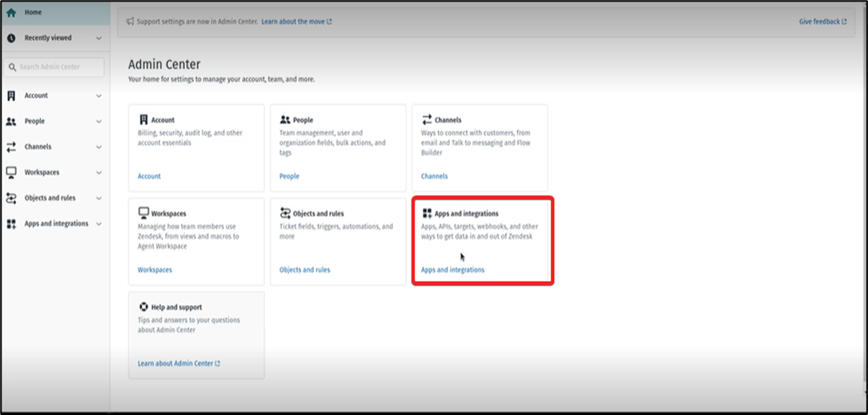This screenshot has width=868, height=415.
Task: Open the Account link in Account card
Action: [149, 176]
